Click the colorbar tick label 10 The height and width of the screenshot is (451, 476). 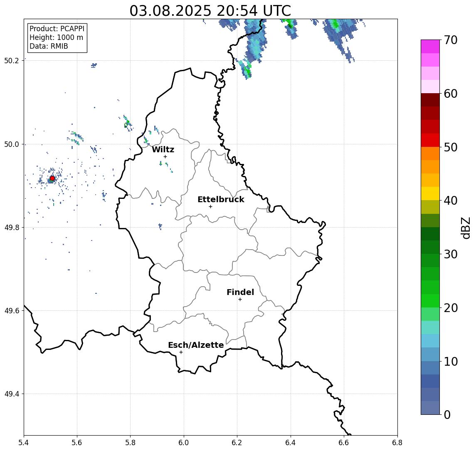[450, 361]
